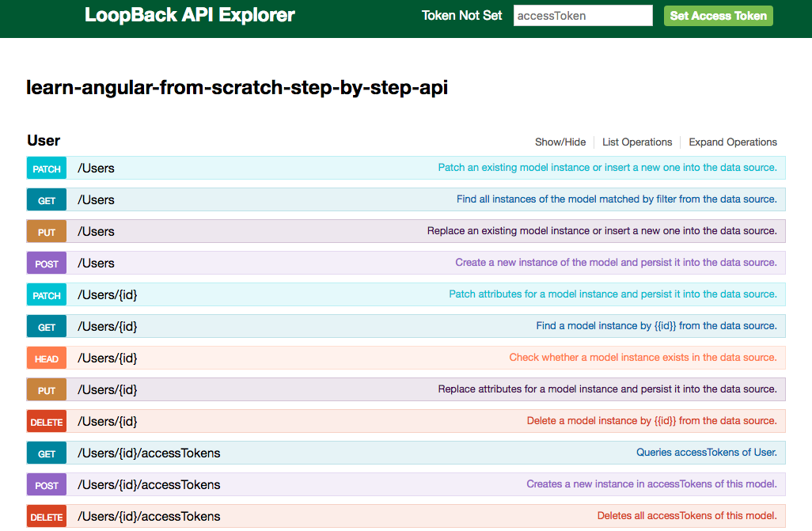Image resolution: width=812 pixels, height=531 pixels.
Task: Click the Set Access Token button
Action: pos(719,16)
